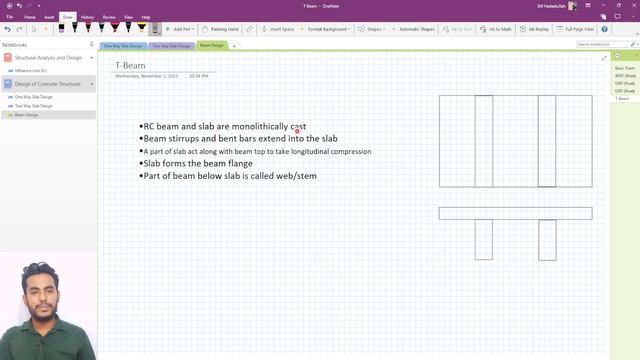This screenshot has height=360, width=640.
Task: Expand page to full view arrow icon
Action: click(604, 58)
